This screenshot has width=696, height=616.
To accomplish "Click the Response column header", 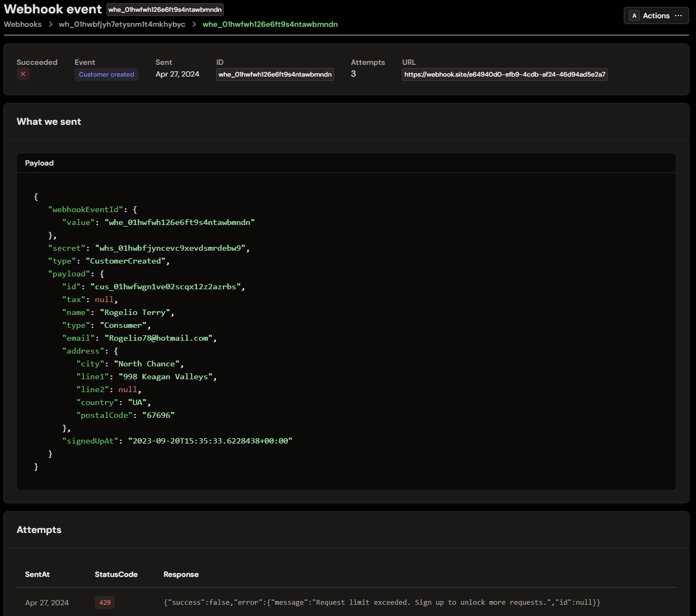I will (x=181, y=574).
